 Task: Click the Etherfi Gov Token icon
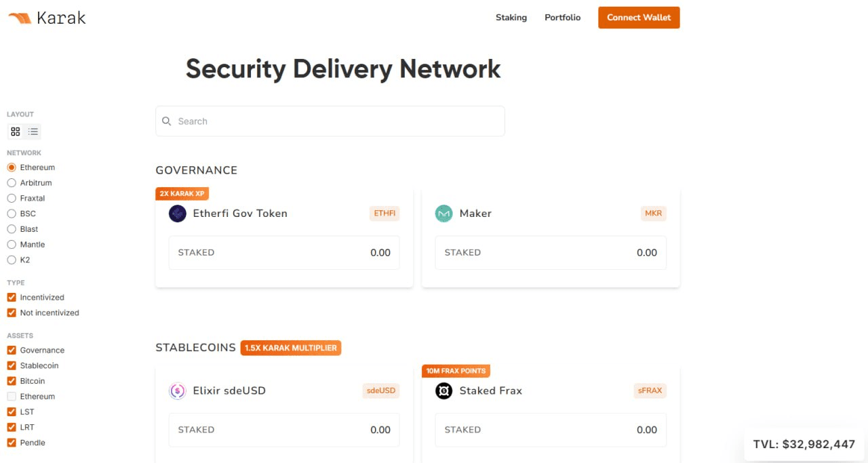pyautogui.click(x=178, y=214)
